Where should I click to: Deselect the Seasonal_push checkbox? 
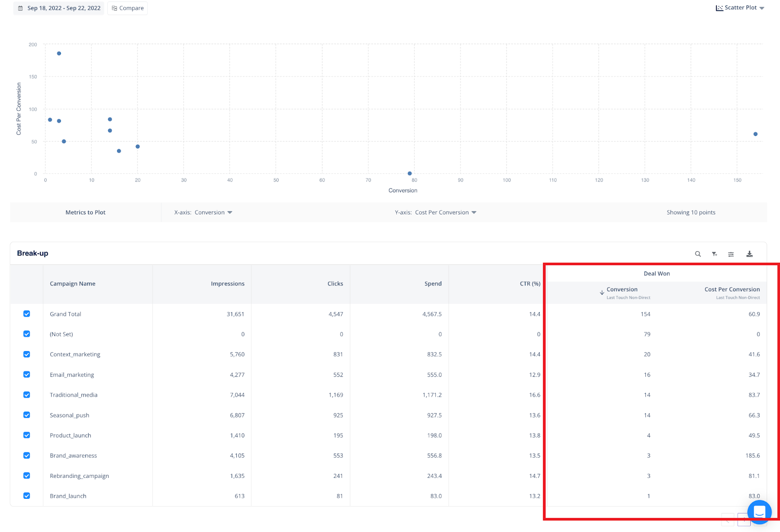pos(27,415)
